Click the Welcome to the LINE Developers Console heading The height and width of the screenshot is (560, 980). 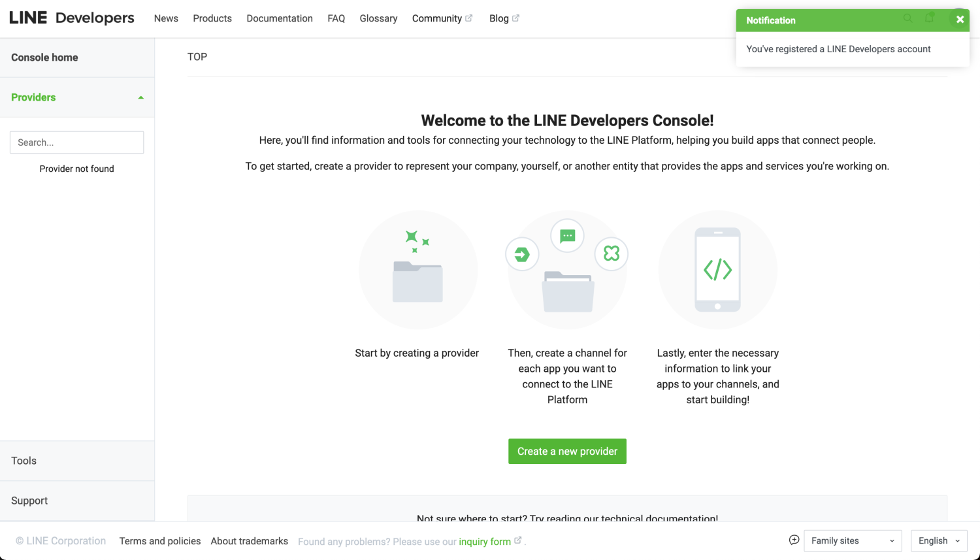pyautogui.click(x=567, y=120)
